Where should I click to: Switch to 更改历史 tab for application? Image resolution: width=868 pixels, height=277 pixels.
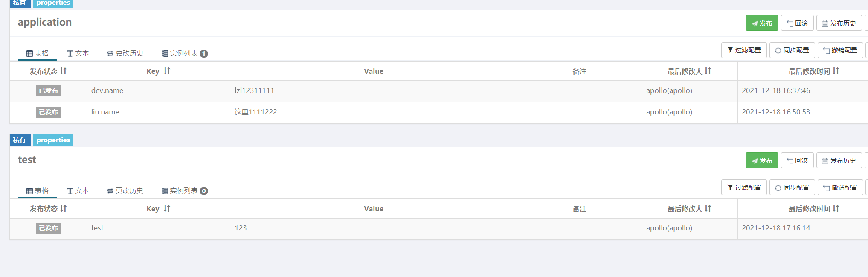tap(125, 53)
